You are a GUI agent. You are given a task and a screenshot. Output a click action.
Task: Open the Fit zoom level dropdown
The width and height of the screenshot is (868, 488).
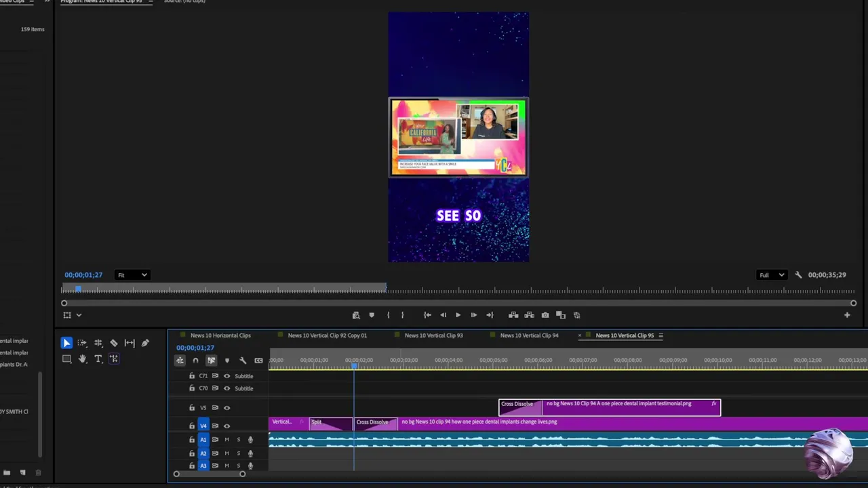(132, 275)
